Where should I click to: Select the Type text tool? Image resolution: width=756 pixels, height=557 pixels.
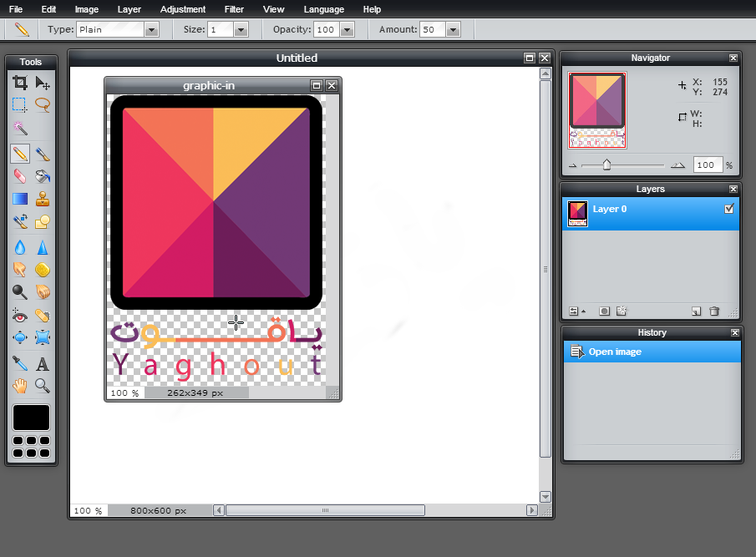(43, 363)
